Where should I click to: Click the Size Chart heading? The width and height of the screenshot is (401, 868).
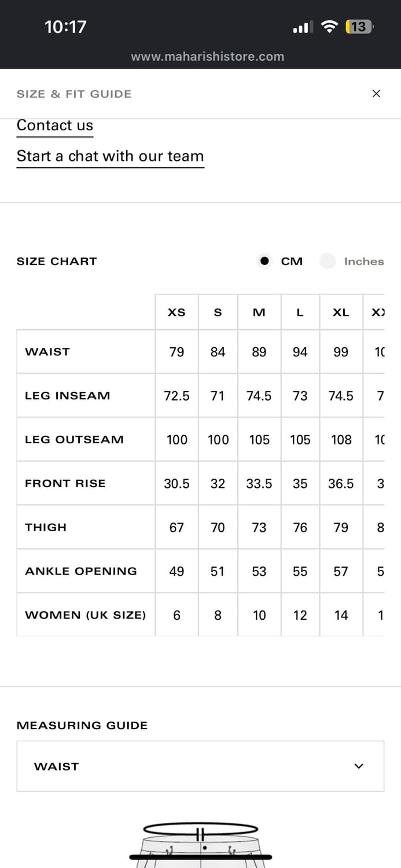click(x=57, y=262)
